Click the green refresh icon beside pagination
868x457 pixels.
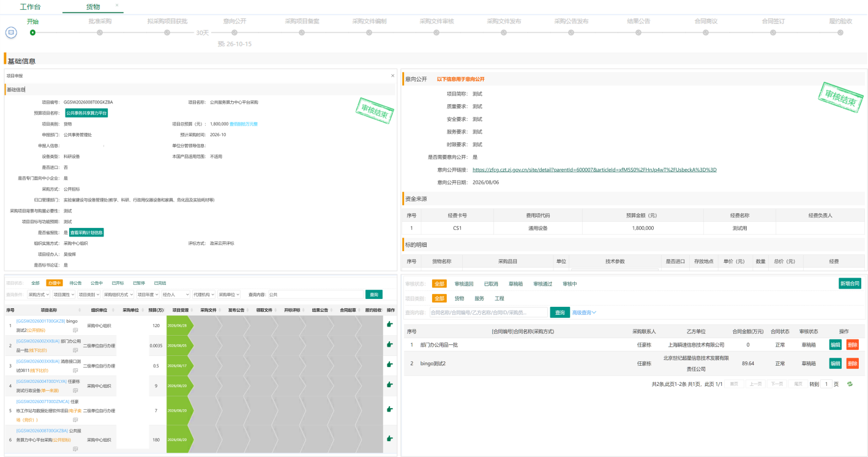point(850,384)
